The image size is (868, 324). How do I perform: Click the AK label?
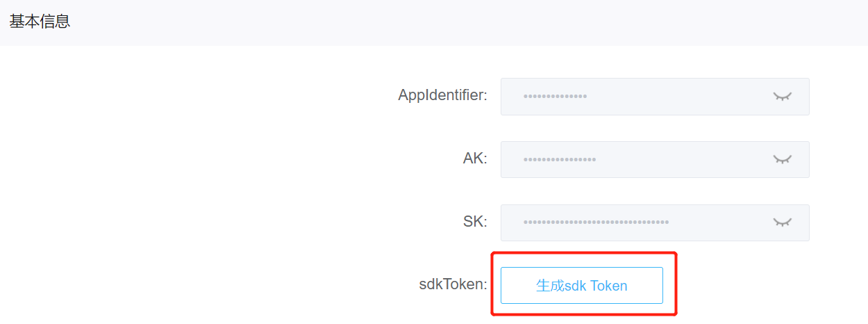[x=475, y=159]
